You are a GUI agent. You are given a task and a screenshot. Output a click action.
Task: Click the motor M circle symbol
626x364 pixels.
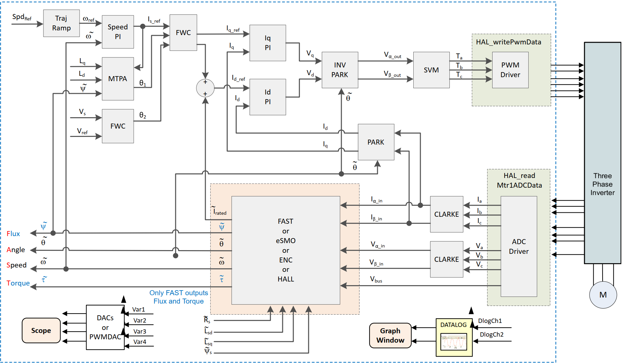pyautogui.click(x=603, y=295)
